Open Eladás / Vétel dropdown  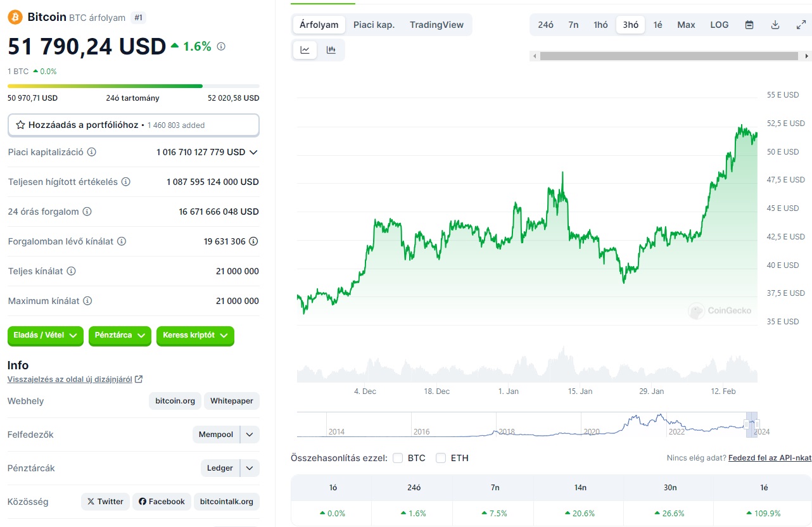[46, 336]
